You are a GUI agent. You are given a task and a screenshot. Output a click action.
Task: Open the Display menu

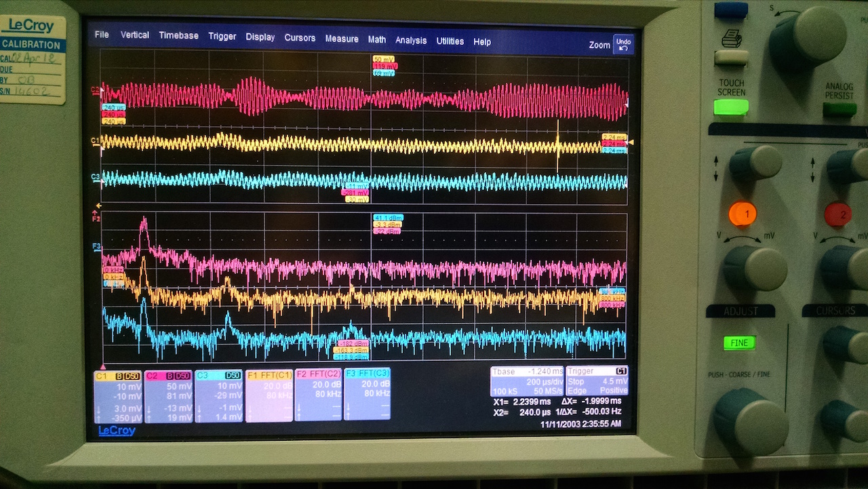tap(260, 37)
